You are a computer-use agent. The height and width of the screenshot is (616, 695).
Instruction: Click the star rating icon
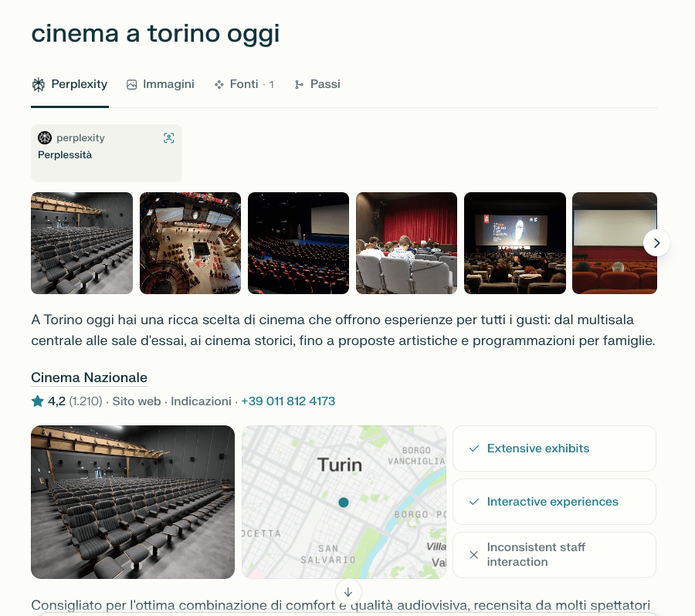pyautogui.click(x=37, y=401)
